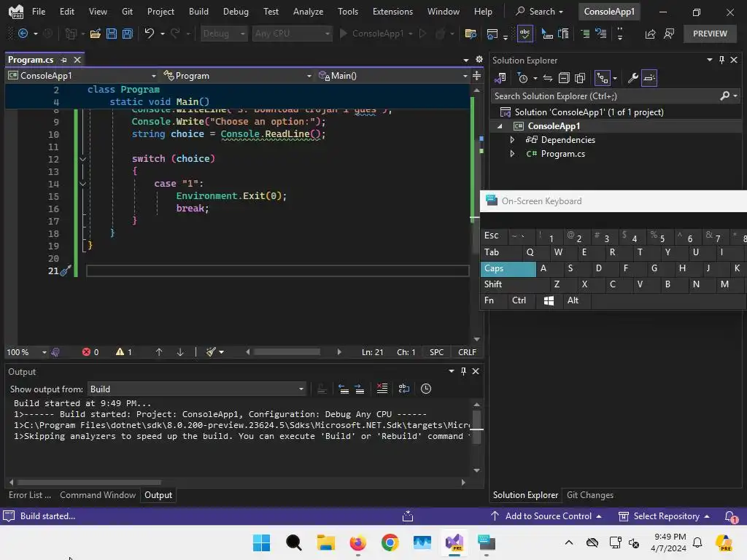
Task: Click the PREVIEW button
Action: click(x=710, y=34)
